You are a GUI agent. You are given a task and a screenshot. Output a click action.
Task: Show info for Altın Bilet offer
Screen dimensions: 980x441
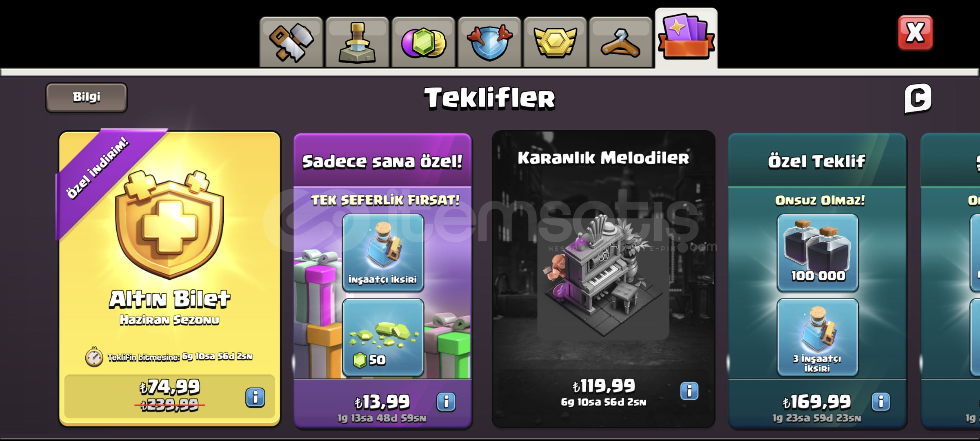(255, 397)
